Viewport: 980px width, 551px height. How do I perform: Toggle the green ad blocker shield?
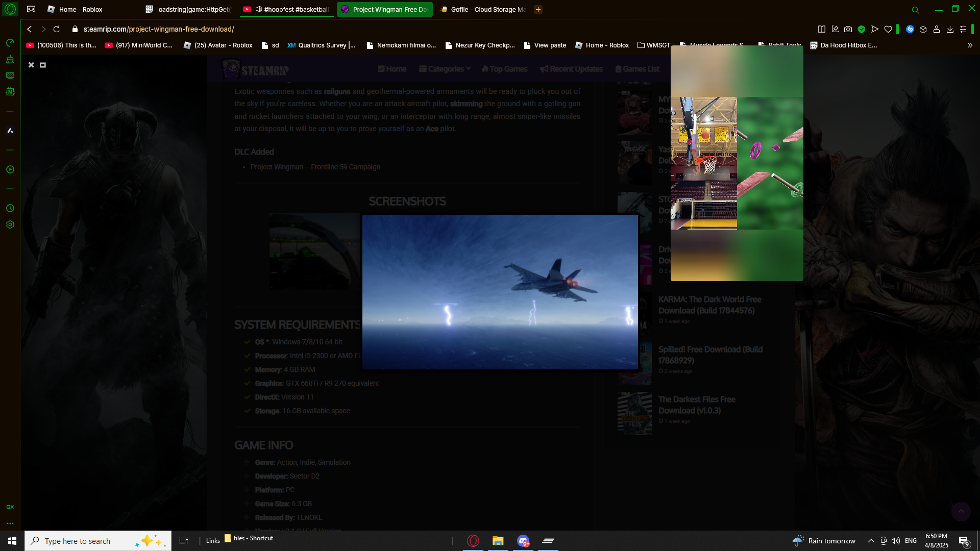pos(862,29)
